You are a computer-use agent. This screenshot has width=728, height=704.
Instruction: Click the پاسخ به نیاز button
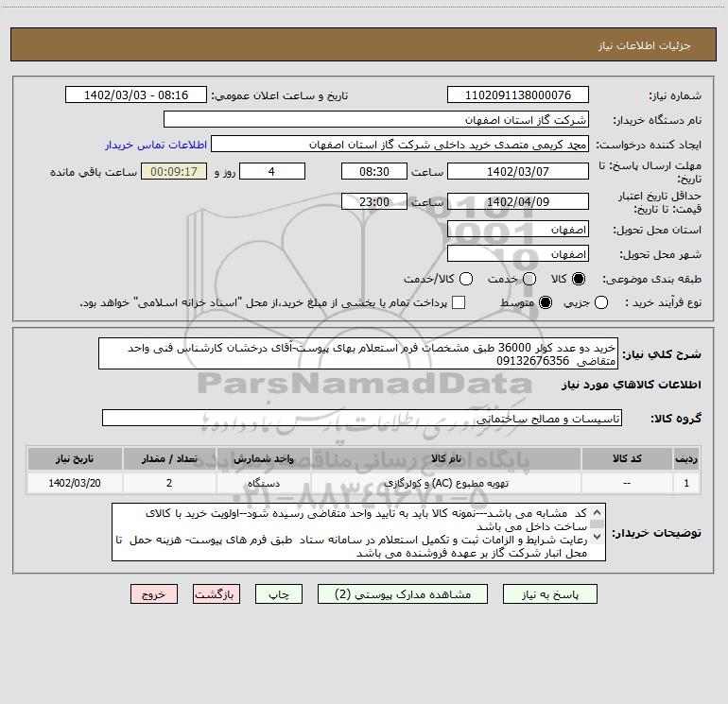pos(549,594)
